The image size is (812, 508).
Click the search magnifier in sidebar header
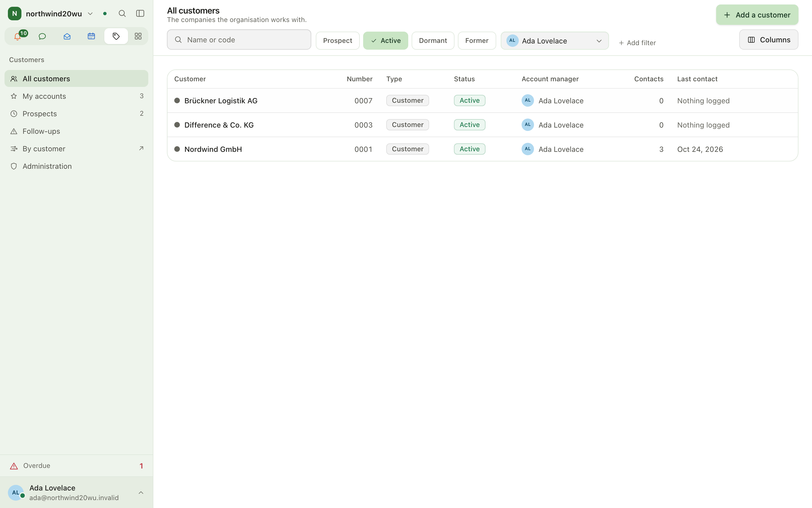click(122, 14)
